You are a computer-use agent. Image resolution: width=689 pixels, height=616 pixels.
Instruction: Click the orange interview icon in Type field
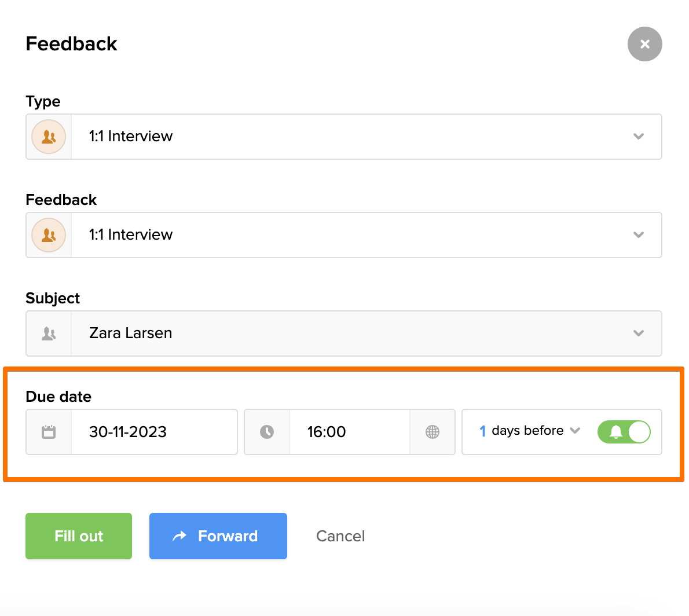(x=49, y=137)
